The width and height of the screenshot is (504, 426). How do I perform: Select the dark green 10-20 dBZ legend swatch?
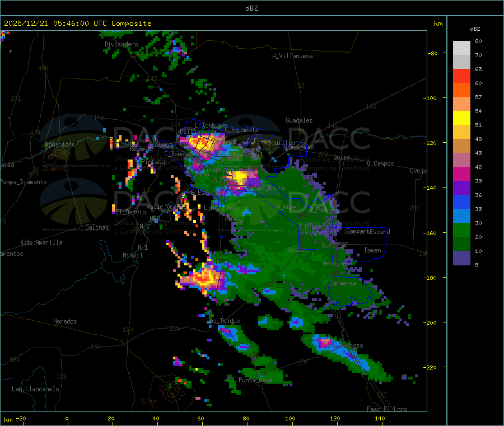[461, 244]
